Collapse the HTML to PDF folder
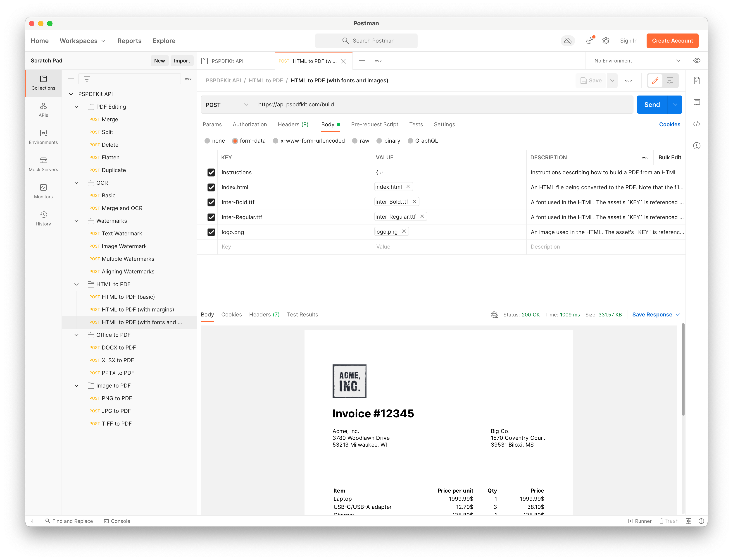This screenshot has height=560, width=733. 77,284
